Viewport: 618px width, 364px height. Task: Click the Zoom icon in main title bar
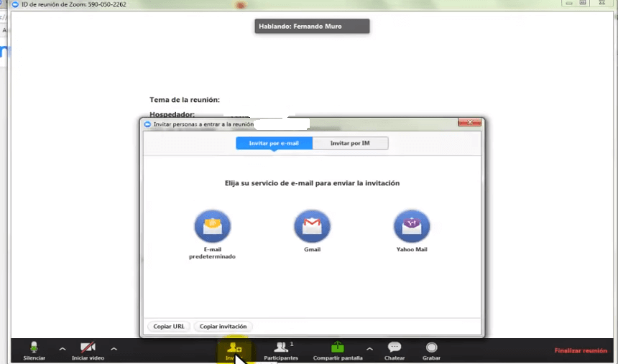click(15, 4)
